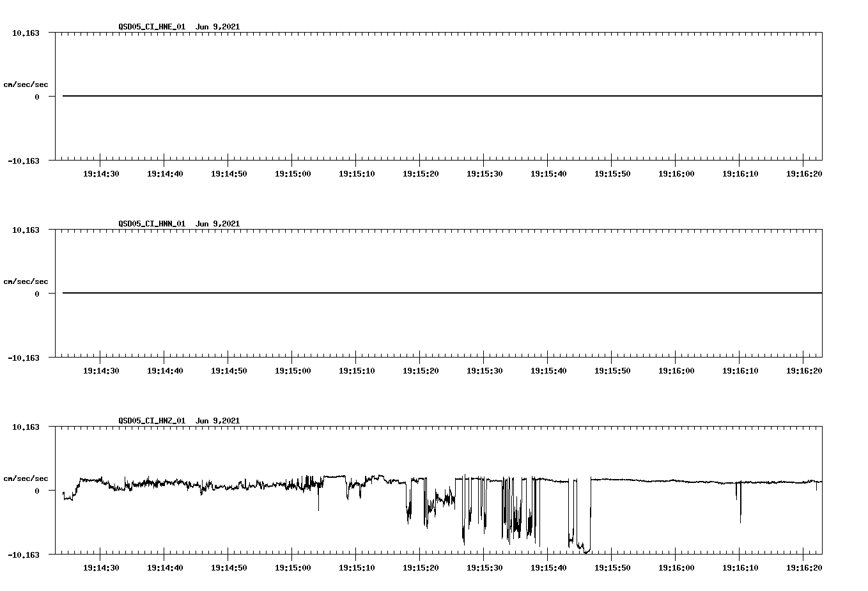The width and height of the screenshot is (868, 591).
Task: Click the 10.163 upper limit of HNN plot
Action: (26, 230)
